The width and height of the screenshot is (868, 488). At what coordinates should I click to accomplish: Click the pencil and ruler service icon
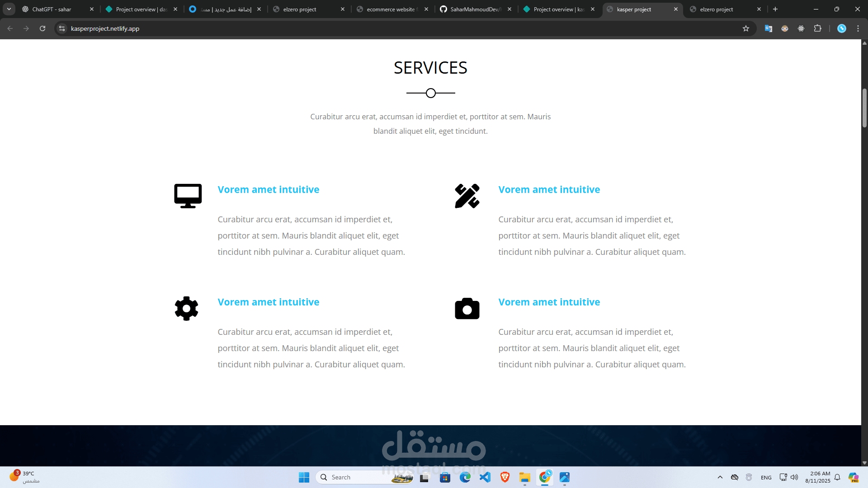(x=467, y=196)
